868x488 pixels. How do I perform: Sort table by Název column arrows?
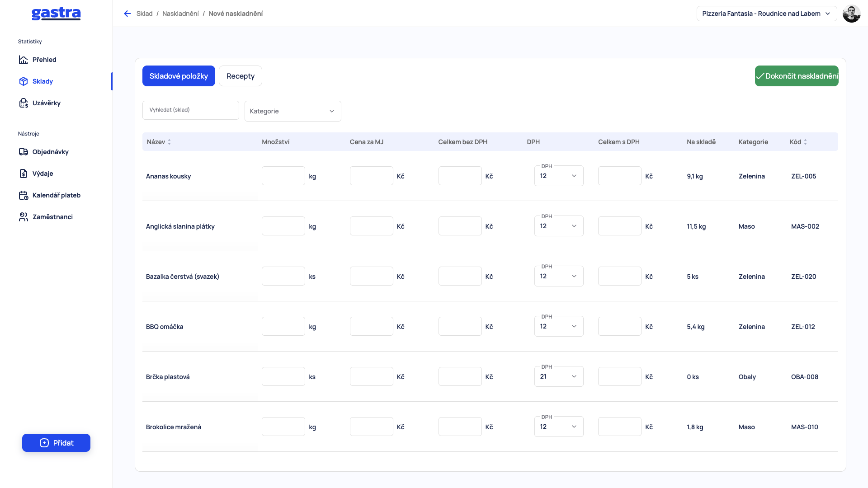tap(170, 142)
